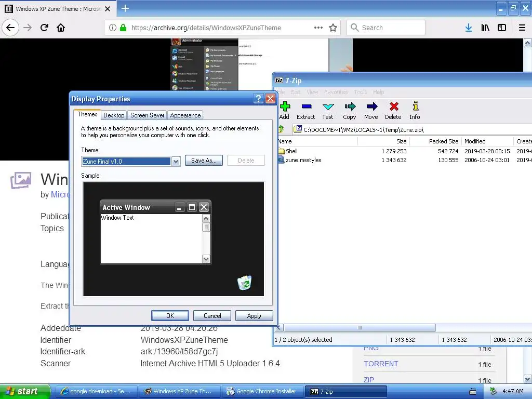Click the ZIP download link
The image size is (532, 399).
(369, 380)
